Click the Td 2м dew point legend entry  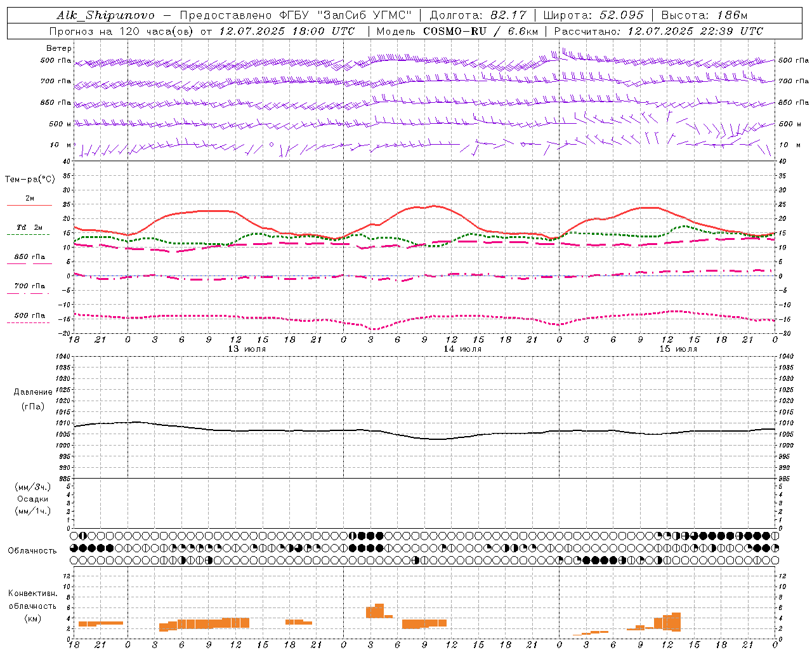click(x=29, y=227)
